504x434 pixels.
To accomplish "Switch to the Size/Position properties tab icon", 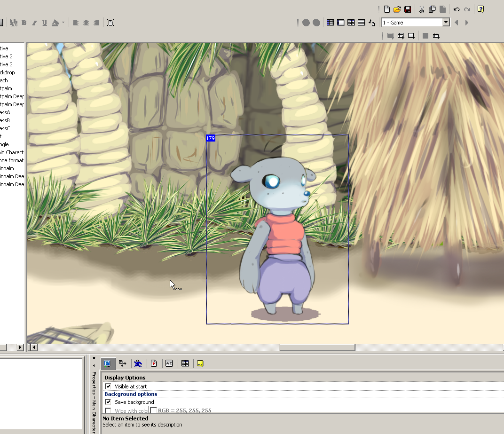I will pos(123,363).
